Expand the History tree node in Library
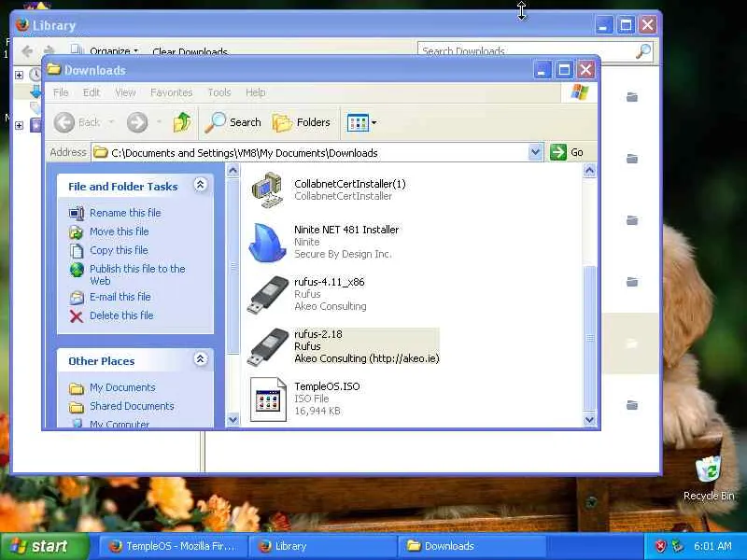Image resolution: width=747 pixels, height=560 pixels. pyautogui.click(x=19, y=76)
